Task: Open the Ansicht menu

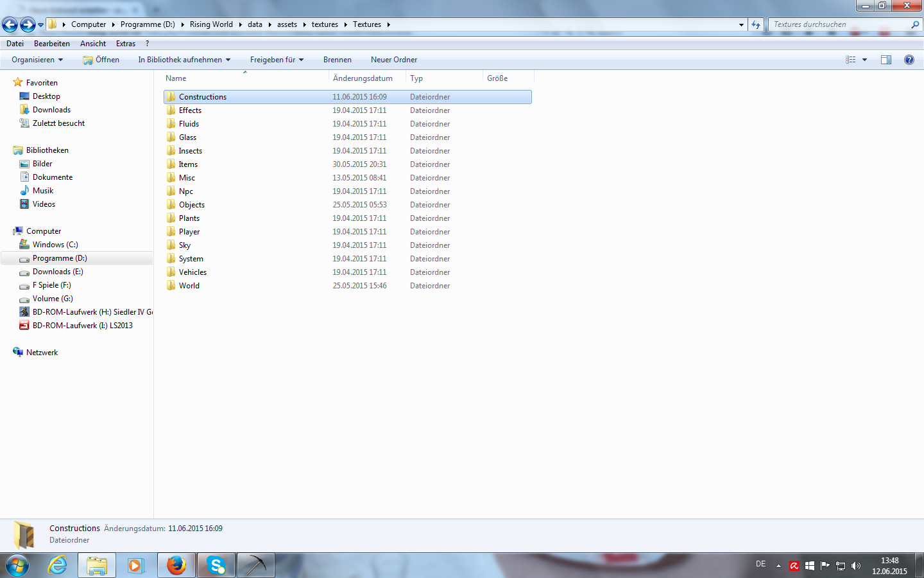Action: pyautogui.click(x=93, y=44)
